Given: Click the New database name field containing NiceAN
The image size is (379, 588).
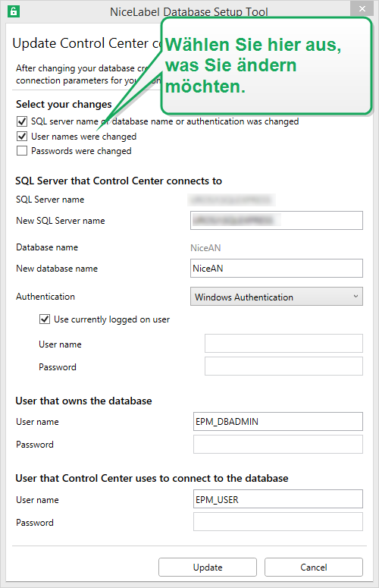Looking at the screenshot, I should (x=277, y=268).
